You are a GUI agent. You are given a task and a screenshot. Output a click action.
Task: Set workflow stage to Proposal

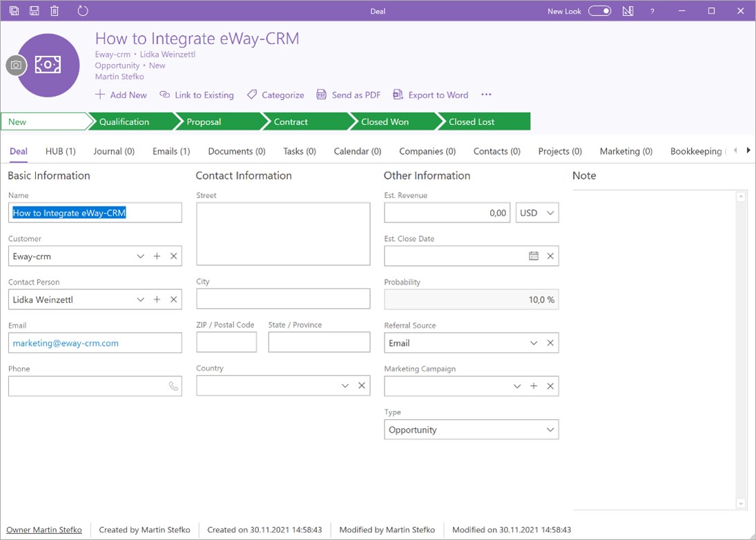click(x=218, y=122)
